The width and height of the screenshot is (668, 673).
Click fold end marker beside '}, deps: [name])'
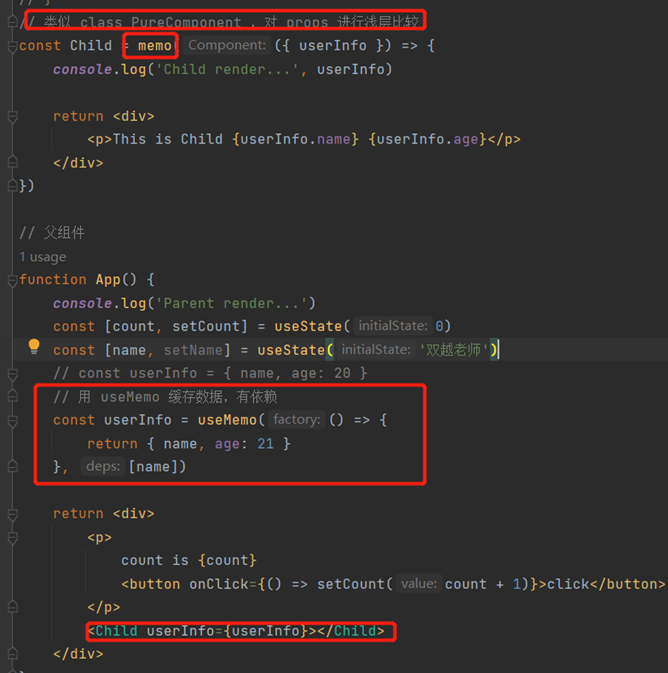tap(12, 467)
